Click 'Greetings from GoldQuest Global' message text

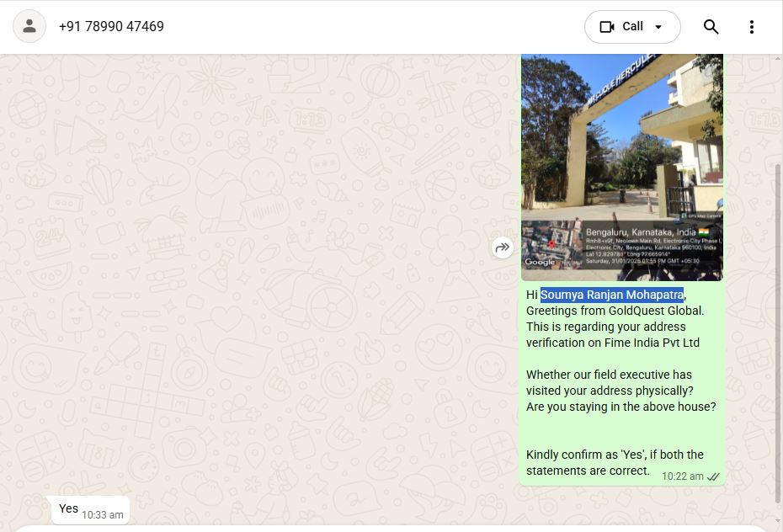tap(615, 311)
